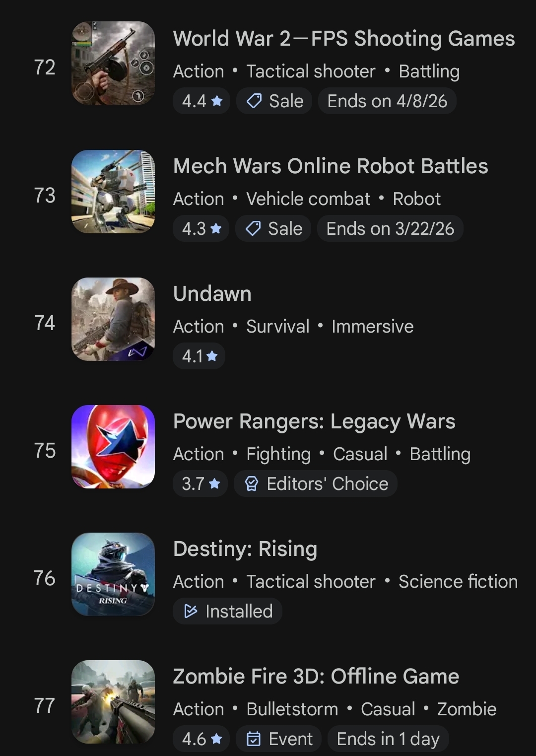Tap the 4.4 star rating chip
The width and height of the screenshot is (536, 756).
201,101
